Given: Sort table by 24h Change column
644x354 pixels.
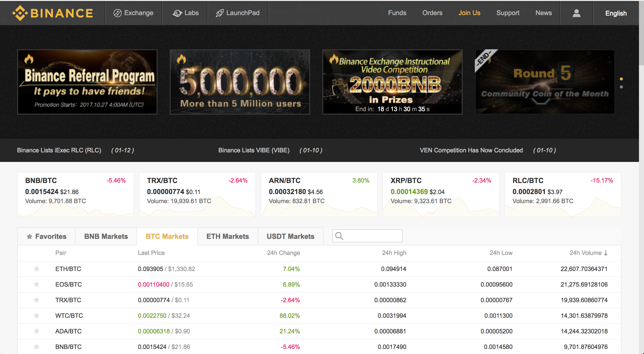Looking at the screenshot, I should (283, 253).
